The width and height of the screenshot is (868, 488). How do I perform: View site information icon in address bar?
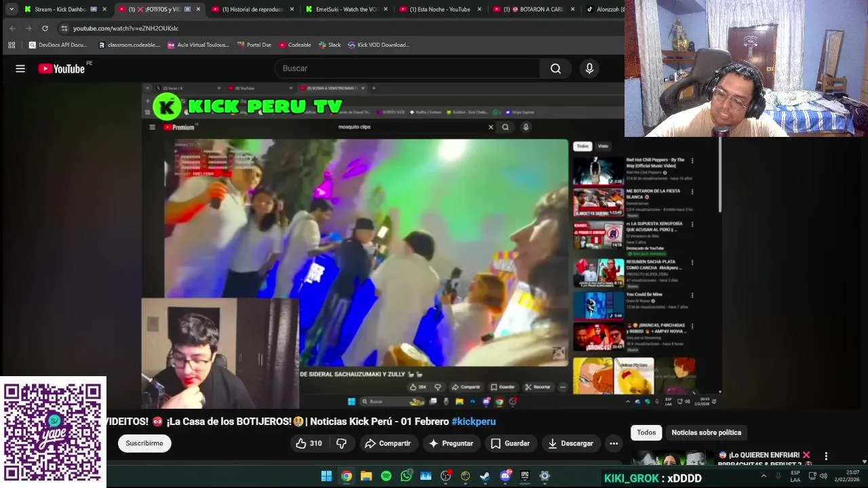(x=64, y=28)
